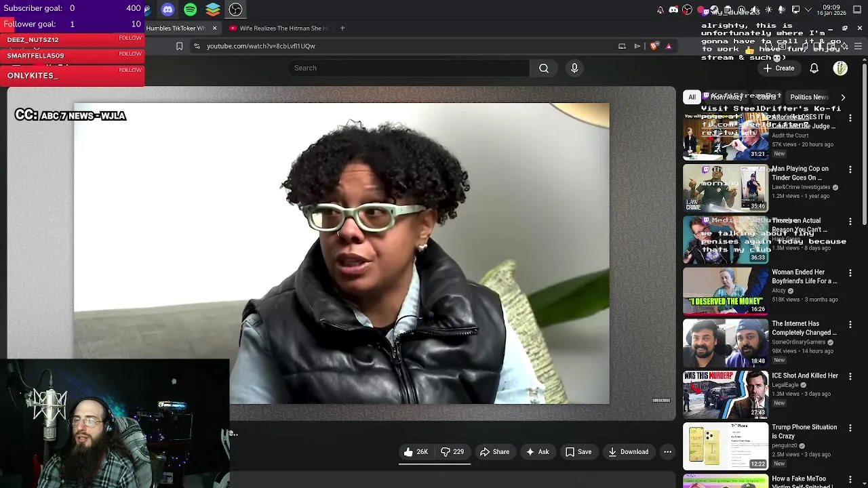Open the penguinz0 channel name

(x=785, y=445)
